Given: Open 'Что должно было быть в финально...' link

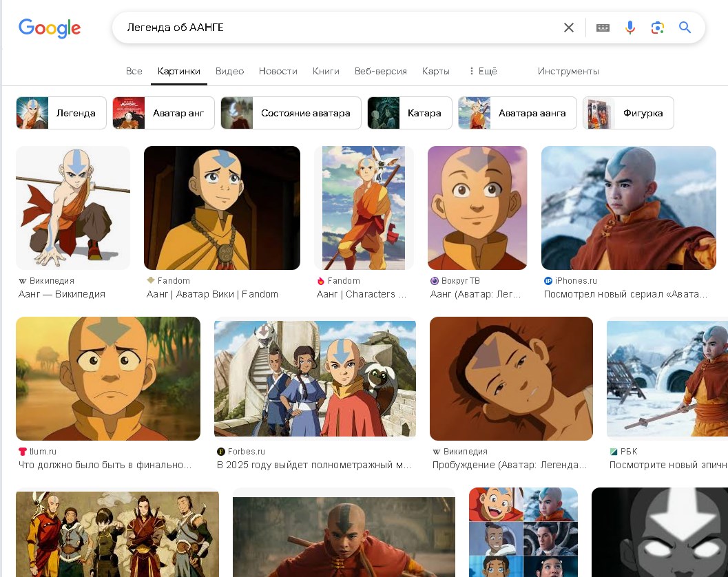Looking at the screenshot, I should 105,465.
